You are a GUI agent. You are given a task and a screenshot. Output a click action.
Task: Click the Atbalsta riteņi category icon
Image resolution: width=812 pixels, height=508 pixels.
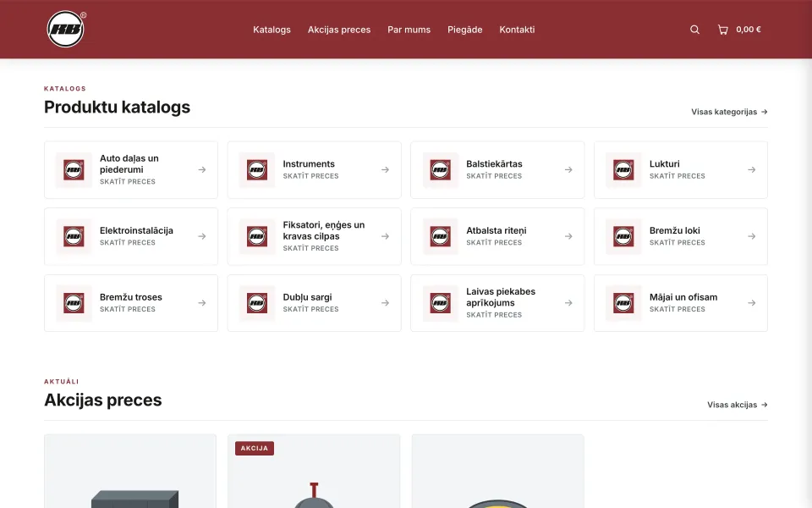pos(440,236)
